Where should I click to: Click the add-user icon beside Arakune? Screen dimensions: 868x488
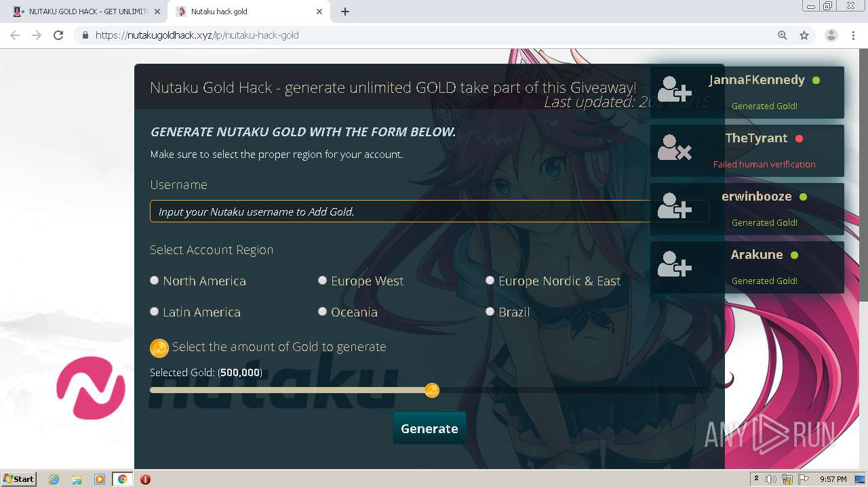pyautogui.click(x=674, y=264)
